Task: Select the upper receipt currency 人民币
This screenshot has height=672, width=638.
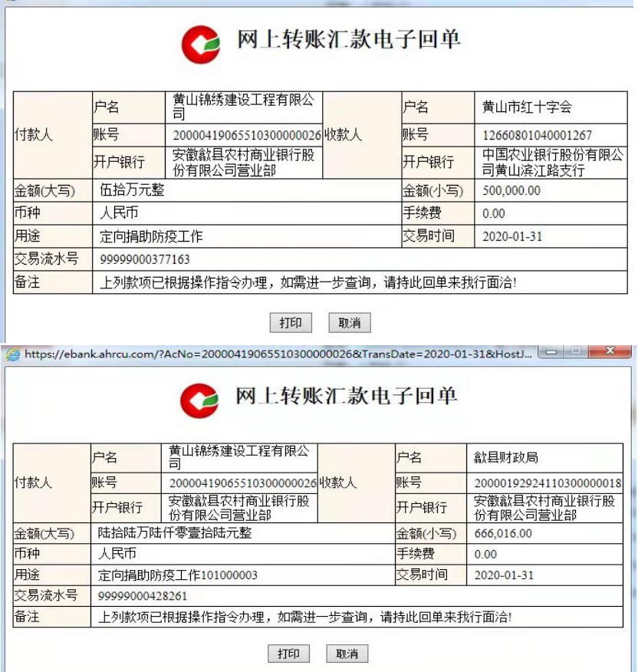Action: [x=119, y=212]
